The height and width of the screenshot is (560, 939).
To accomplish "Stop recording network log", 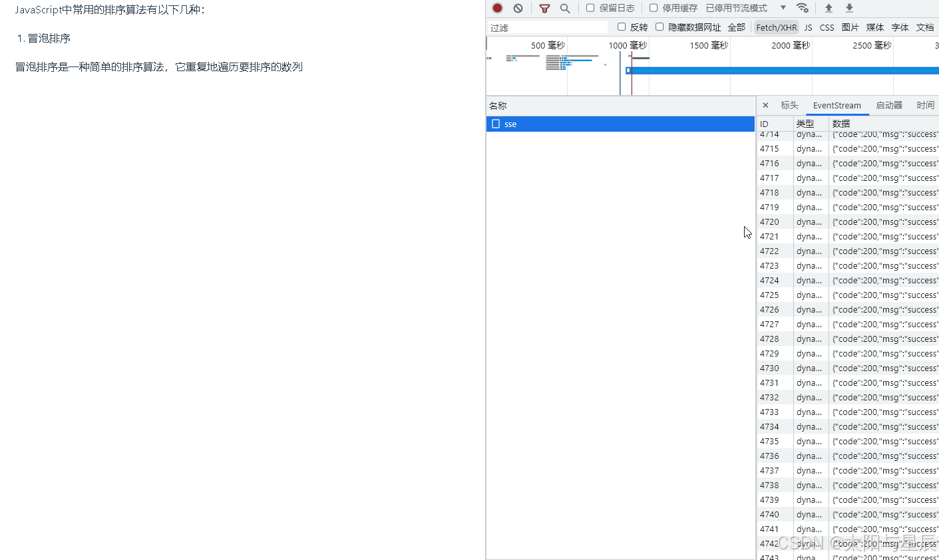I will [x=496, y=8].
